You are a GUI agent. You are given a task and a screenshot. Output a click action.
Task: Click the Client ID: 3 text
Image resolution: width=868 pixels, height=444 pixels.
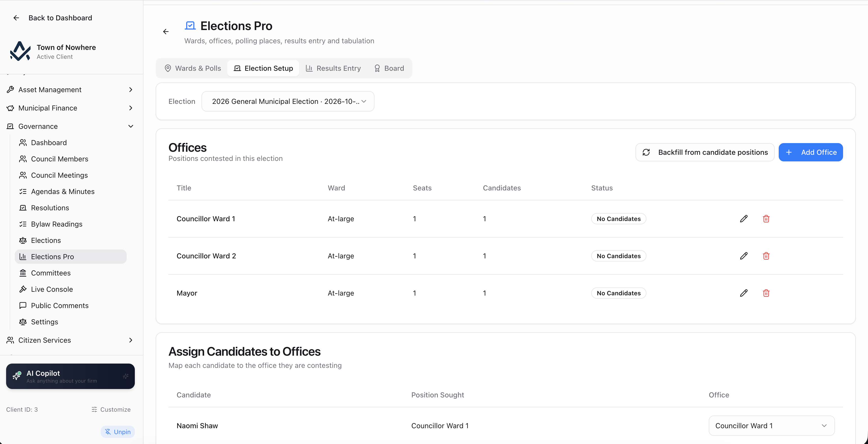(x=22, y=410)
